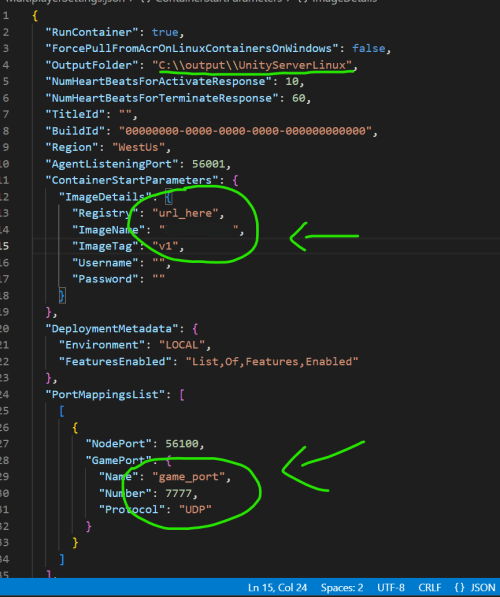Click the "Region" key

(72, 147)
